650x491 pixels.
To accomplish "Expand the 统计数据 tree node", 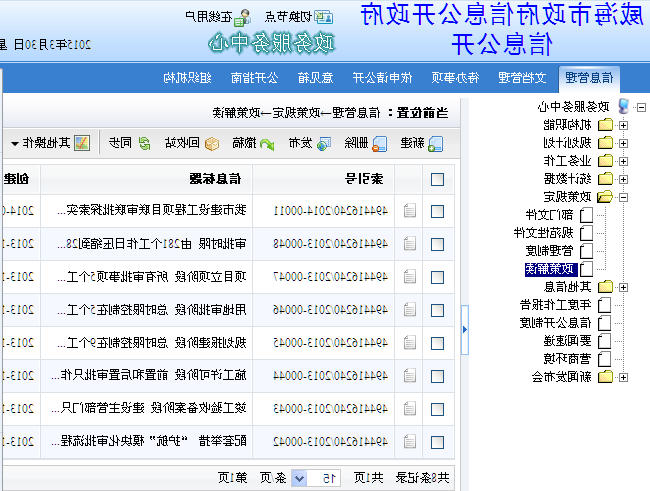I will [623, 180].
